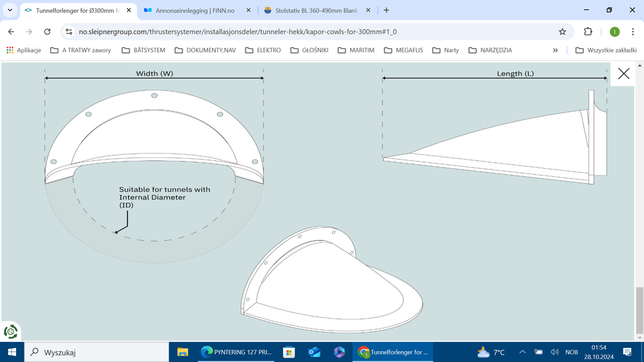Open the battery status tray icon

pos(539,352)
